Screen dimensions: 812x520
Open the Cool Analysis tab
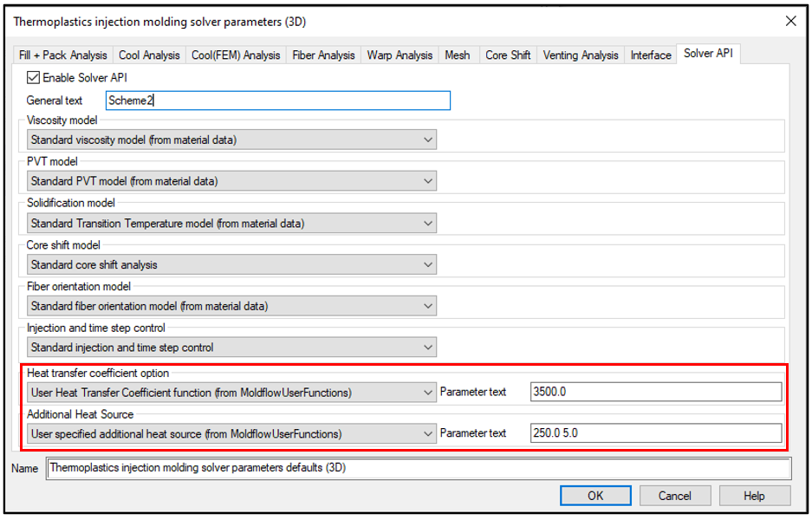pos(149,55)
